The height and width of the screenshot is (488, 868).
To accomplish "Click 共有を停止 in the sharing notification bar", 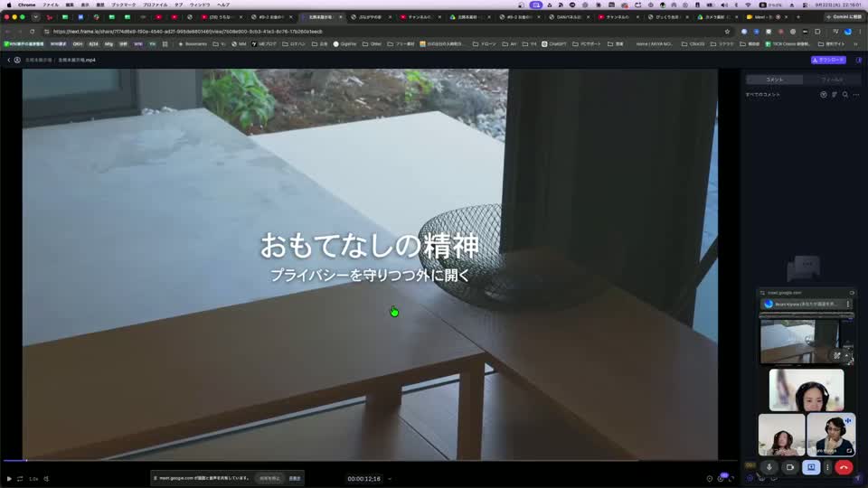I will pos(269,478).
